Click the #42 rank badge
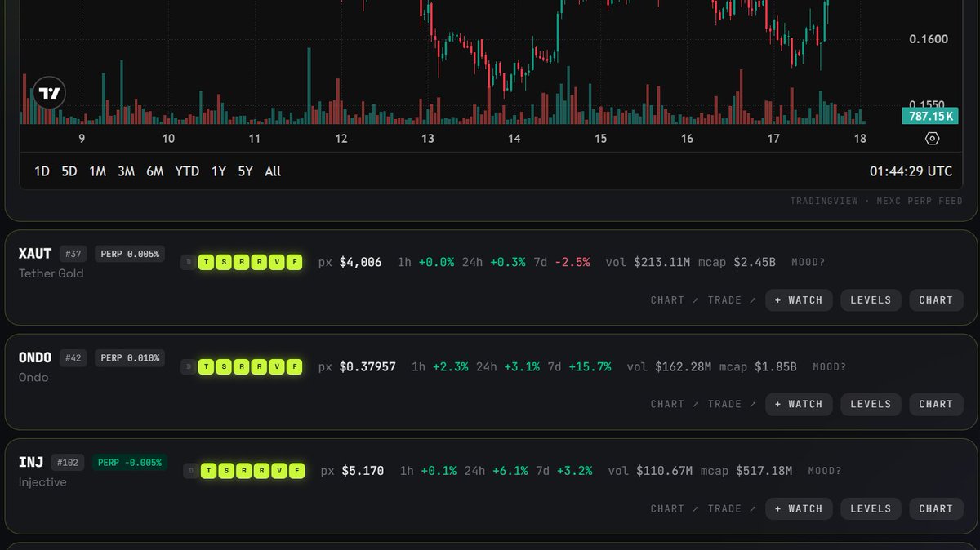Screen dimensions: 980x550 (x=73, y=358)
